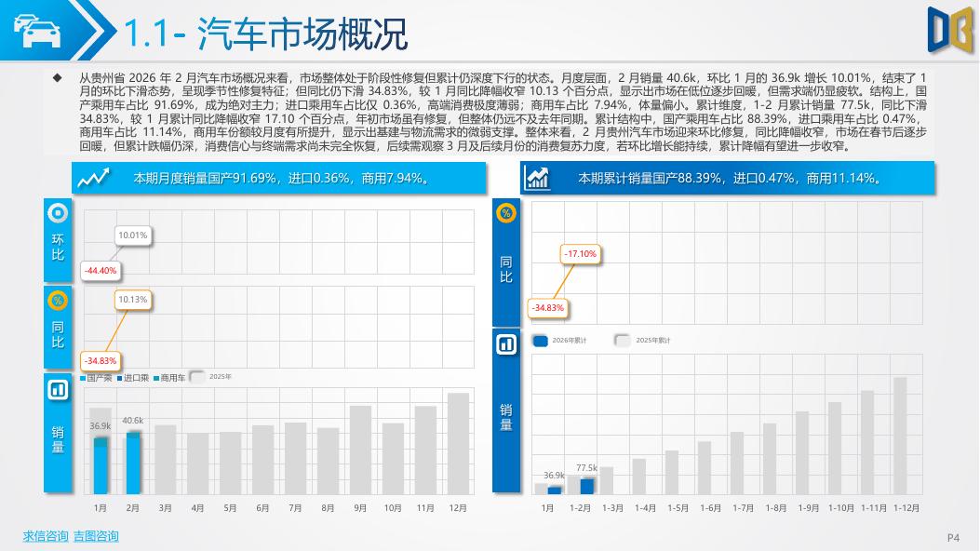Click the -34.83% label in the cumulative chart
Screen dimensions: 980x551
(547, 308)
